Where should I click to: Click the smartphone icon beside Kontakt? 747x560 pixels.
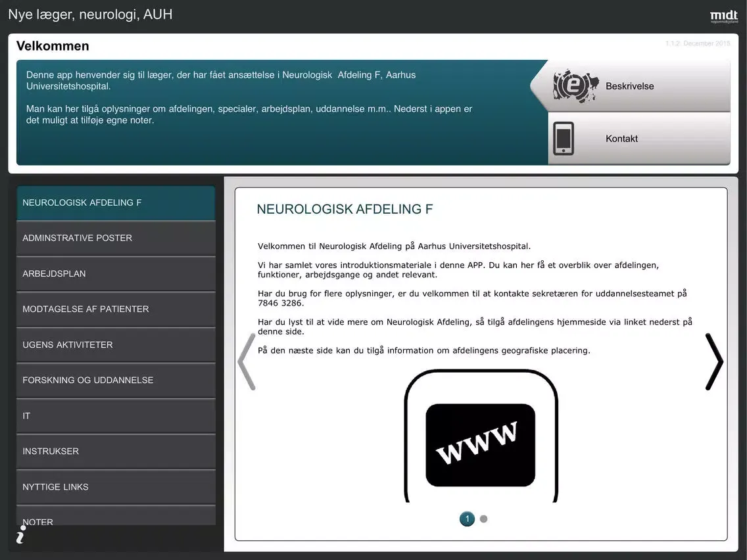coord(563,139)
